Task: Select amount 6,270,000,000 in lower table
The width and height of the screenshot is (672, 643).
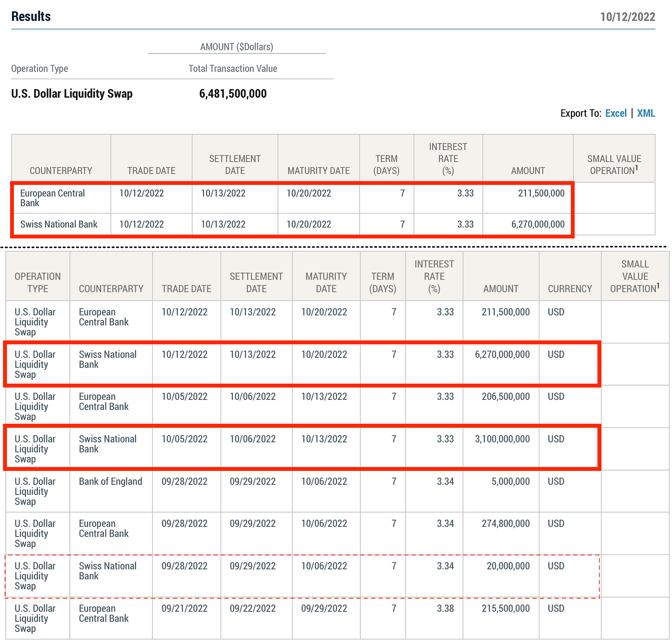Action: coord(502,354)
